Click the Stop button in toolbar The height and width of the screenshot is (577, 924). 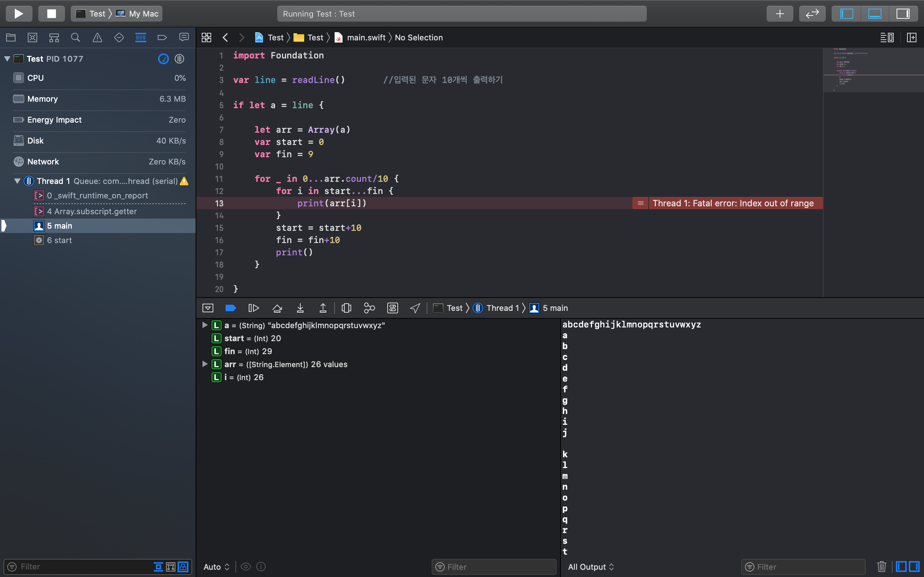pos(51,14)
